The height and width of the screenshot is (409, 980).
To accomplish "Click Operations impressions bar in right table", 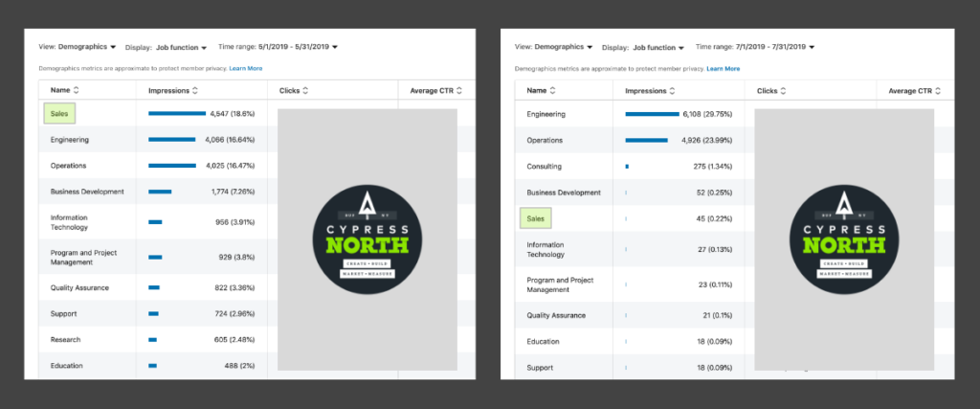I will [646, 140].
